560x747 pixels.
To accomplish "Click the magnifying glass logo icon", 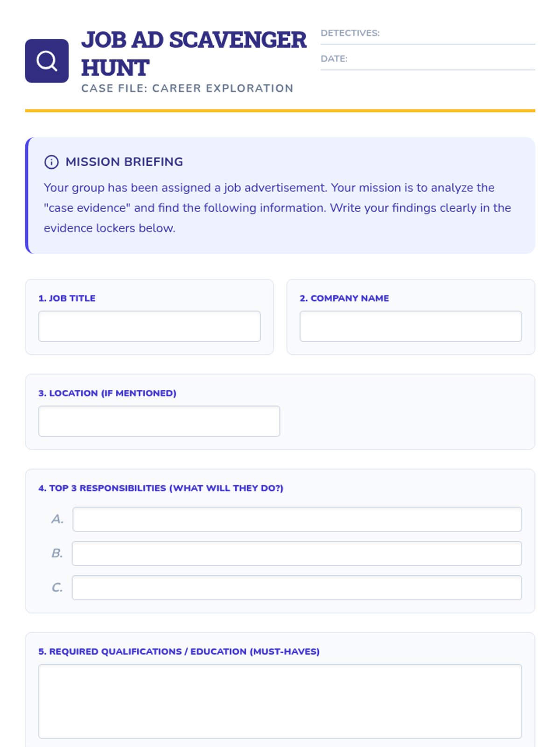I will [x=47, y=61].
